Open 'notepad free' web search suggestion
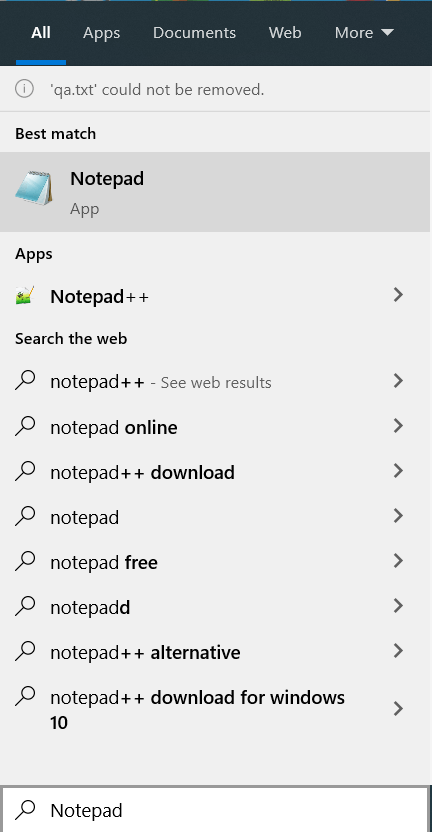The width and height of the screenshot is (432, 832). pos(215,562)
